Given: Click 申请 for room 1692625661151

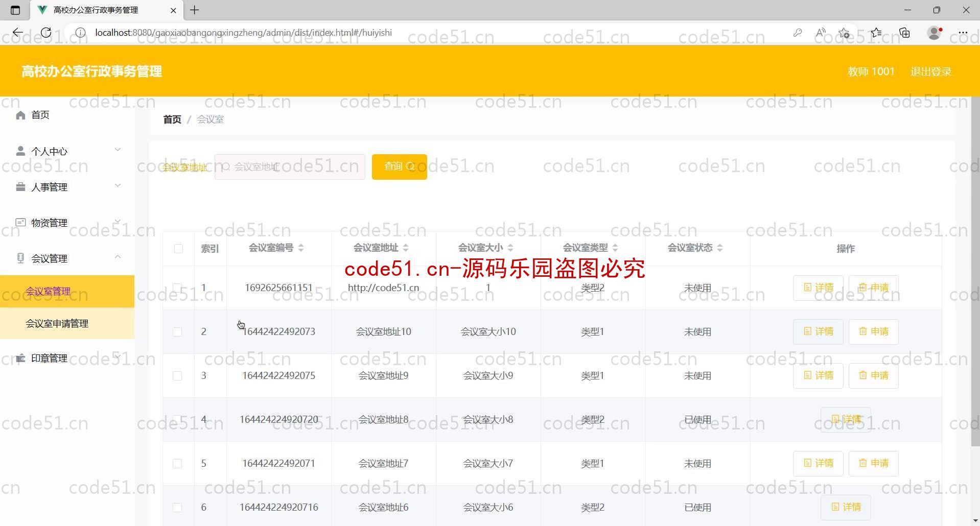Looking at the screenshot, I should [873, 288].
